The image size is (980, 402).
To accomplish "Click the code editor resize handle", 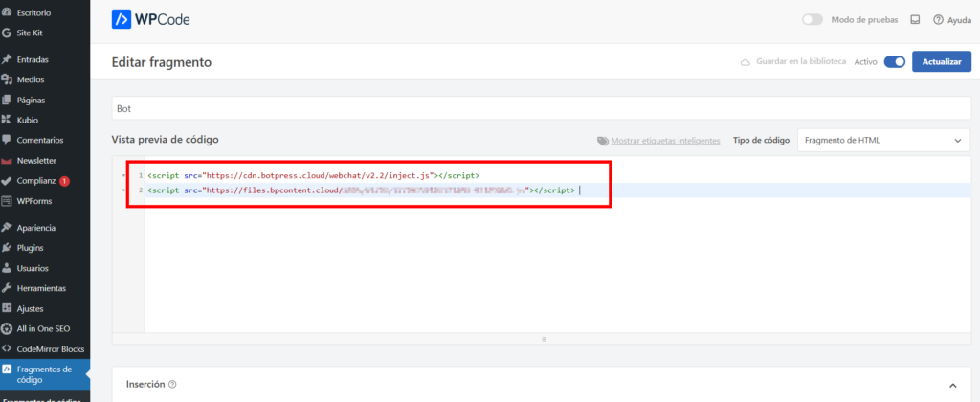I will (x=543, y=338).
